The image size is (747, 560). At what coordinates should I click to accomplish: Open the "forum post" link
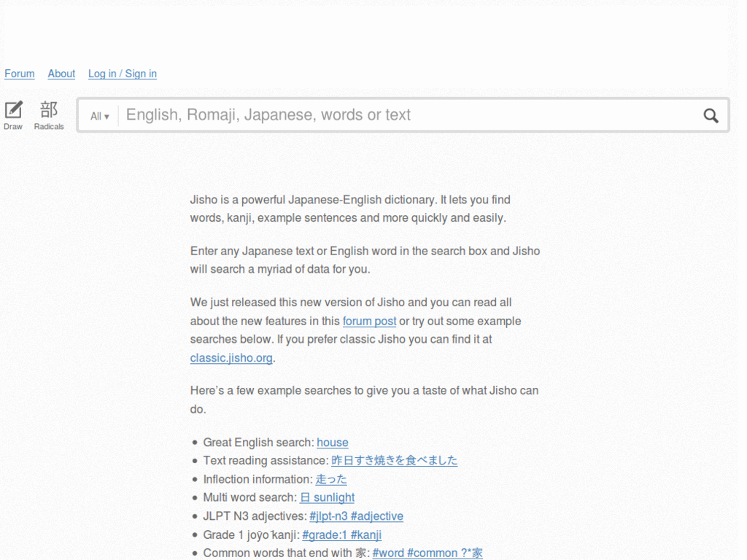point(369,321)
